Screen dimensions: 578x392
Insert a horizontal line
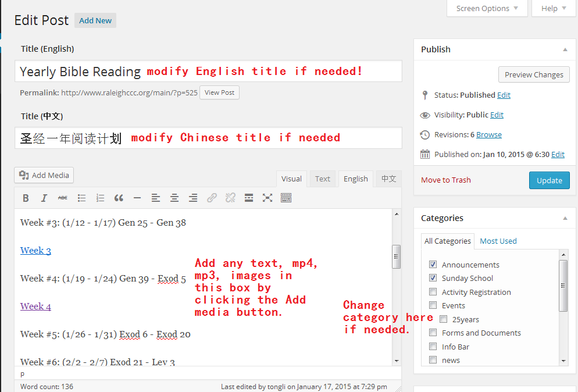pyautogui.click(x=137, y=198)
